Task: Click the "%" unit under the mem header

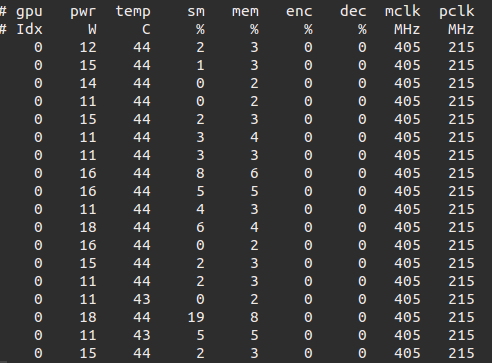Action: point(254,29)
